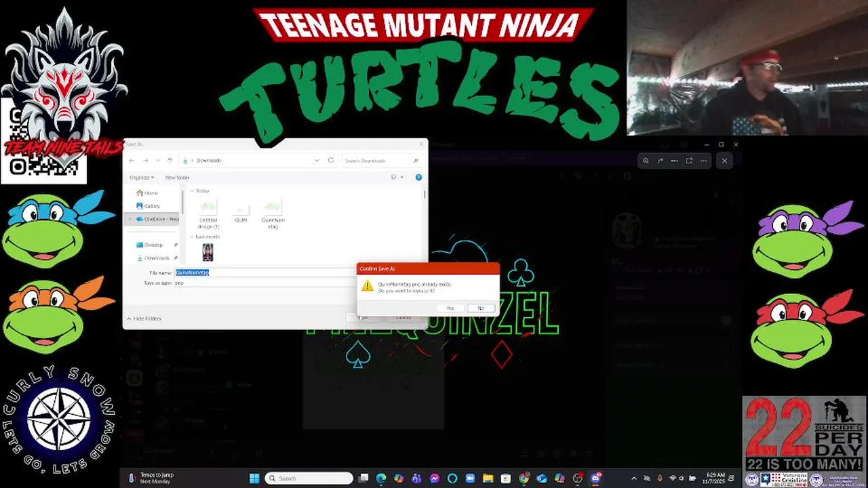This screenshot has height=488, width=868.
Task: Go back with the back arrow
Action: 132,161
